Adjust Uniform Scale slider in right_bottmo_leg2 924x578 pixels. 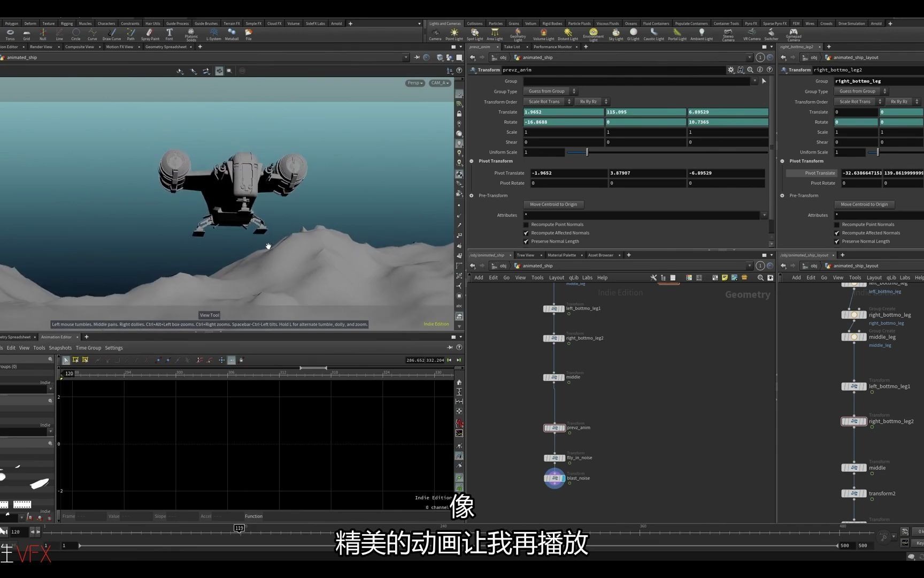877,153
